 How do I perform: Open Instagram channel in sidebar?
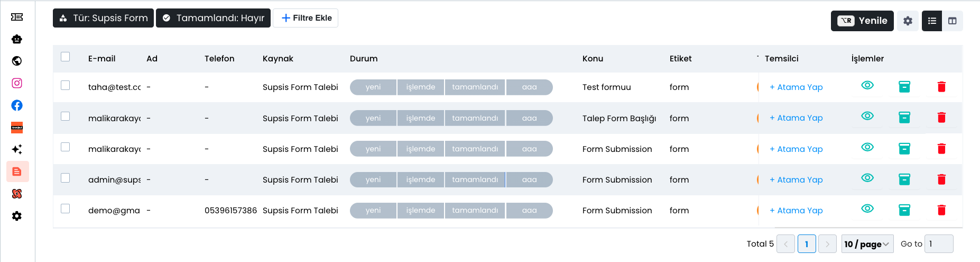point(17,83)
